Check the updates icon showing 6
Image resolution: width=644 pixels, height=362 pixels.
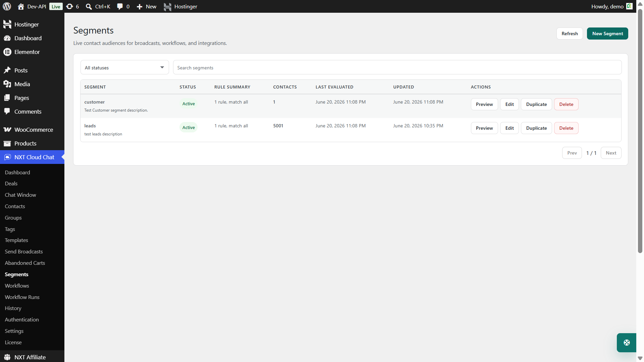(69, 6)
